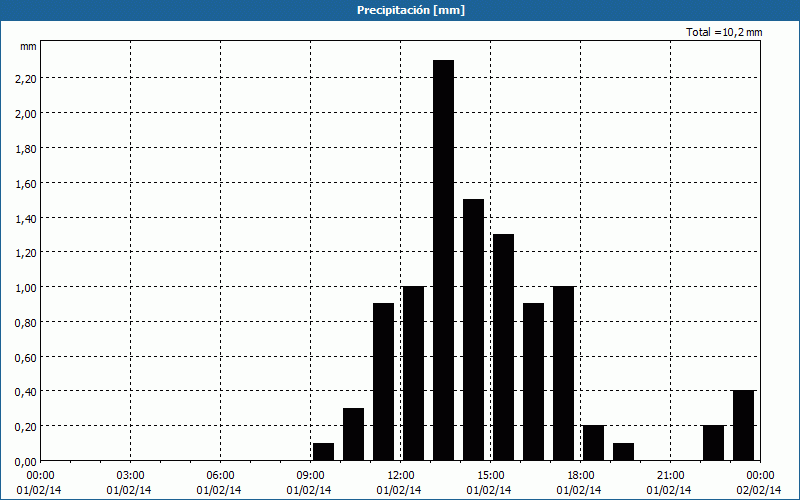Select the 'Total =10,2 mm' label

click(x=724, y=32)
